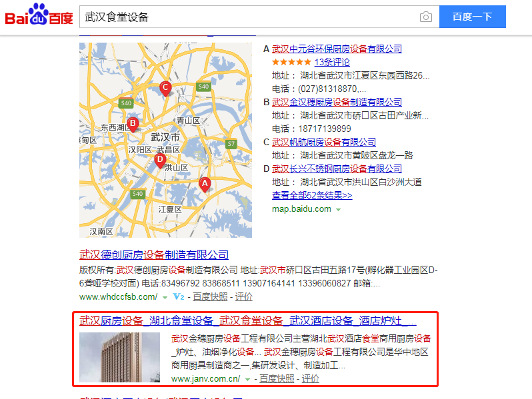Screen dimensions: 532x399
Task: Click phone number (027)81318870
Action: point(328,89)
